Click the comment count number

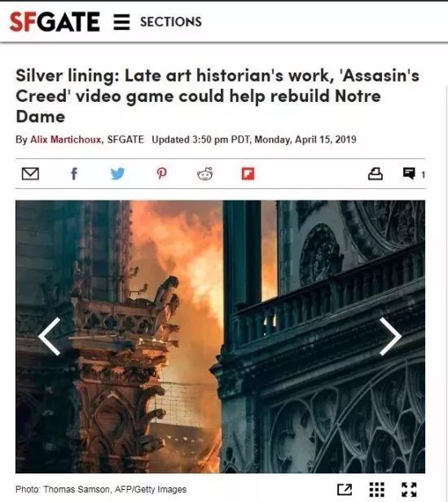pyautogui.click(x=423, y=174)
